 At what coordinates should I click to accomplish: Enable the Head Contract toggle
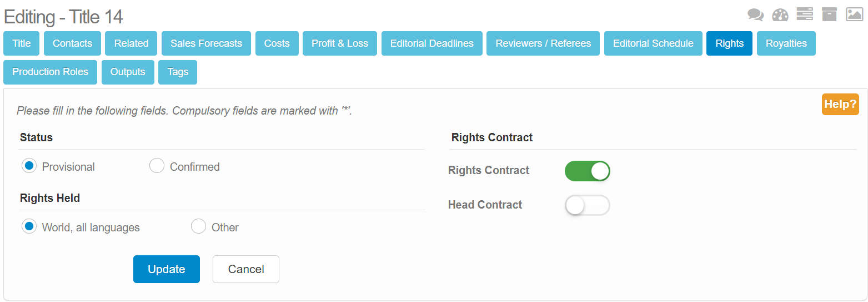(x=588, y=205)
